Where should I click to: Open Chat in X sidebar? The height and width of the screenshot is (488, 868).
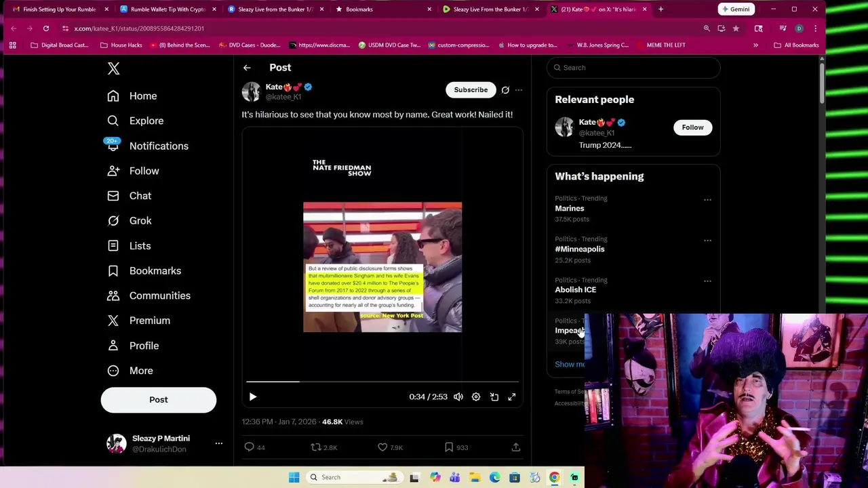tap(130, 196)
